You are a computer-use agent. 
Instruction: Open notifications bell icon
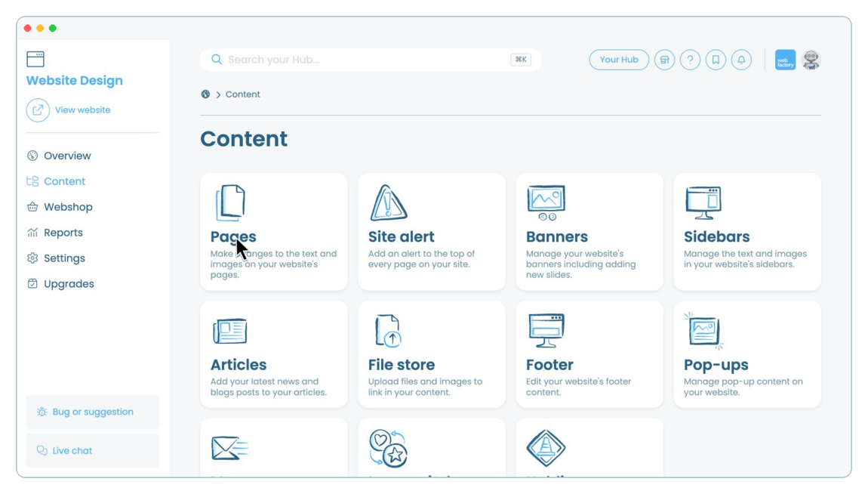tap(741, 60)
